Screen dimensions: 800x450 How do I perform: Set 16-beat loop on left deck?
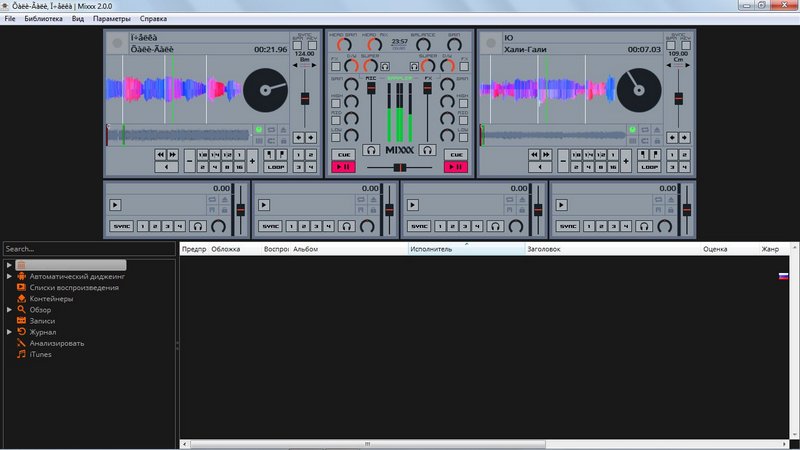coord(239,167)
